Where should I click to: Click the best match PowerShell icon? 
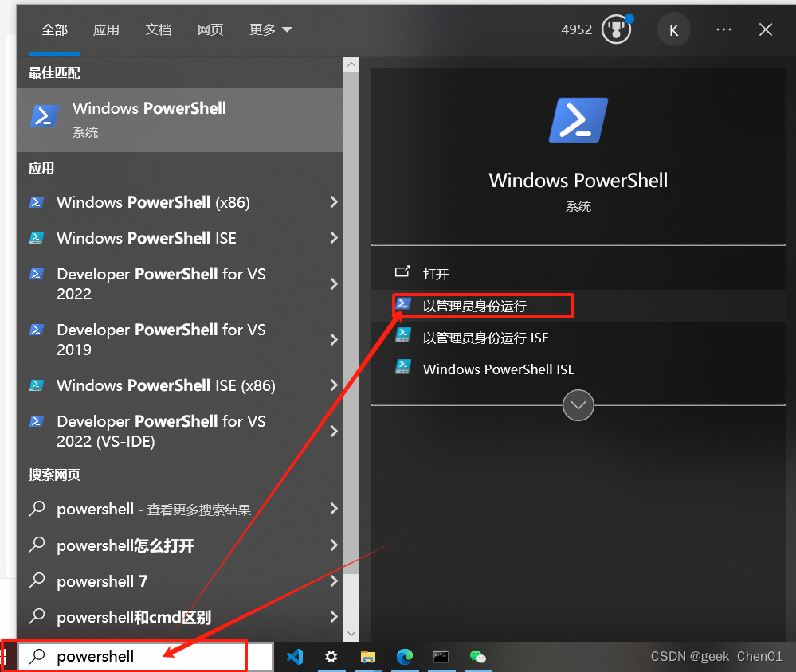point(45,116)
